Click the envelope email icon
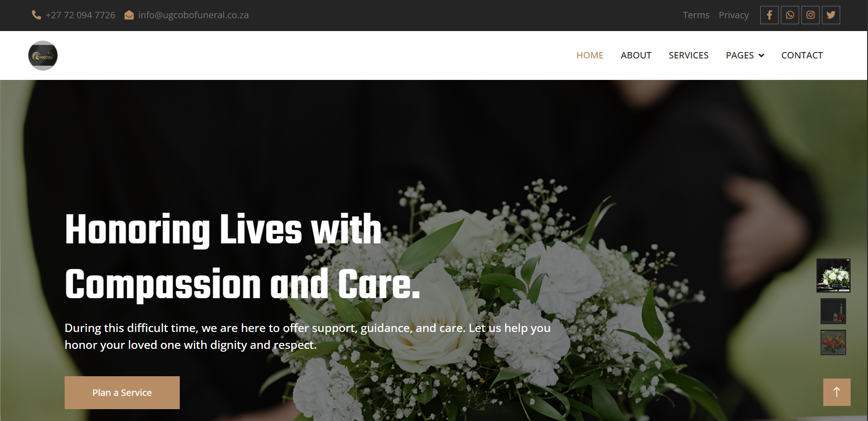 point(129,15)
